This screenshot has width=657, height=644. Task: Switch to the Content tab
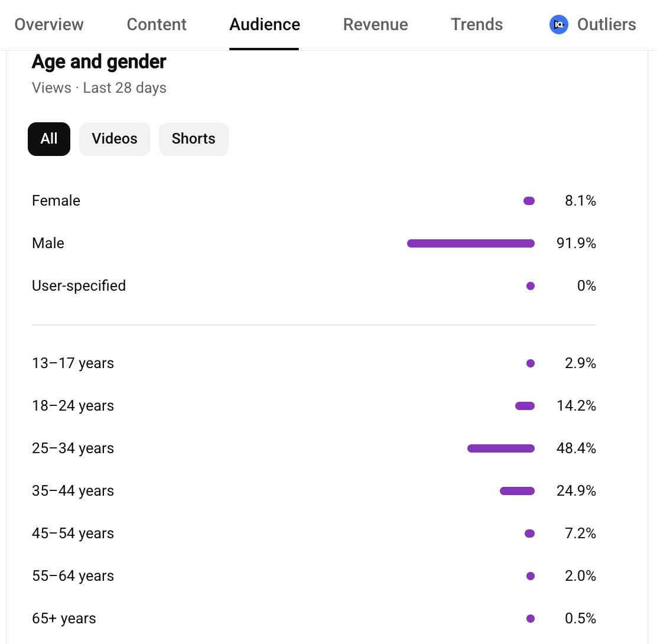157,25
